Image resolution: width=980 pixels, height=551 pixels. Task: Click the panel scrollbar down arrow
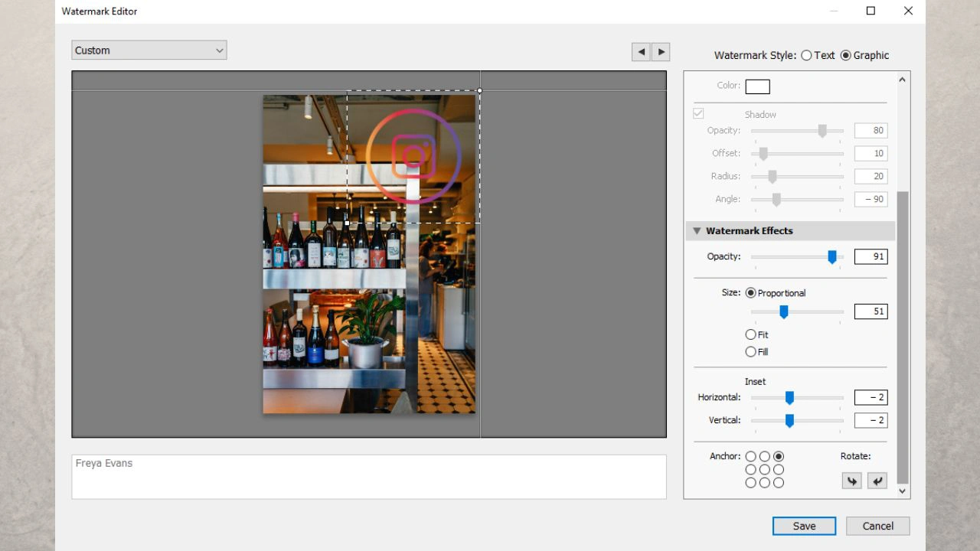[902, 491]
